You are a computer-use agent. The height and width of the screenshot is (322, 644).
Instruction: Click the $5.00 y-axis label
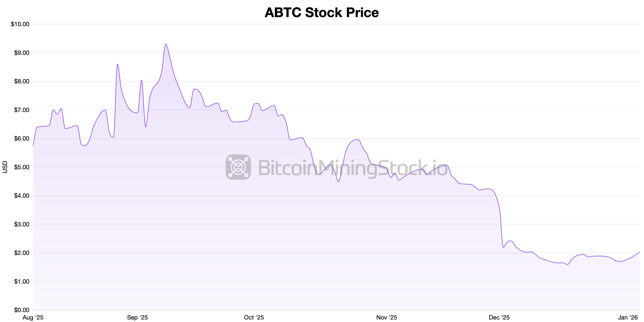pyautogui.click(x=22, y=167)
